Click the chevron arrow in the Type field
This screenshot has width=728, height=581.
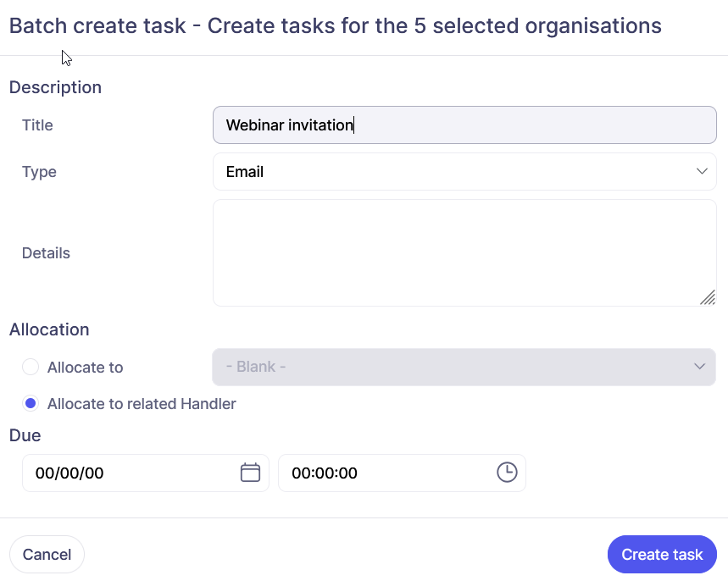702,172
